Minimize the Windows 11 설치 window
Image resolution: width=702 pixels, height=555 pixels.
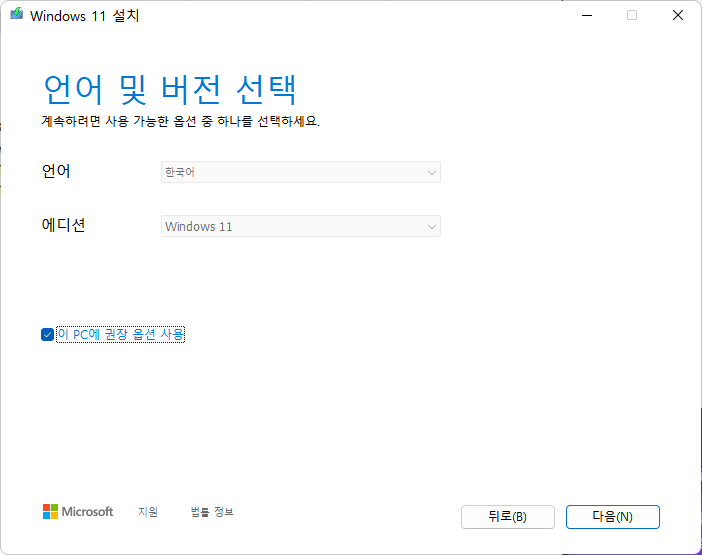point(587,15)
